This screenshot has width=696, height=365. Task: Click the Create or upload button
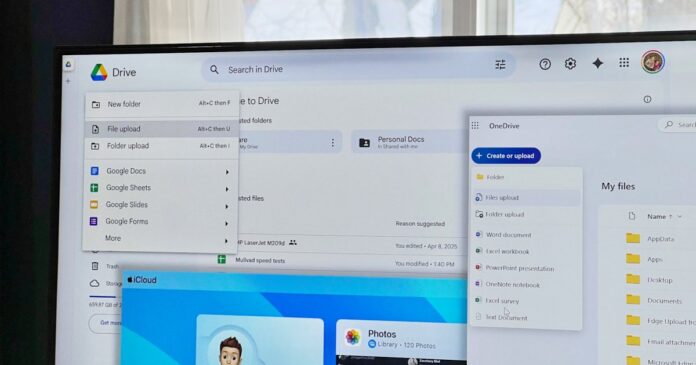[506, 156]
